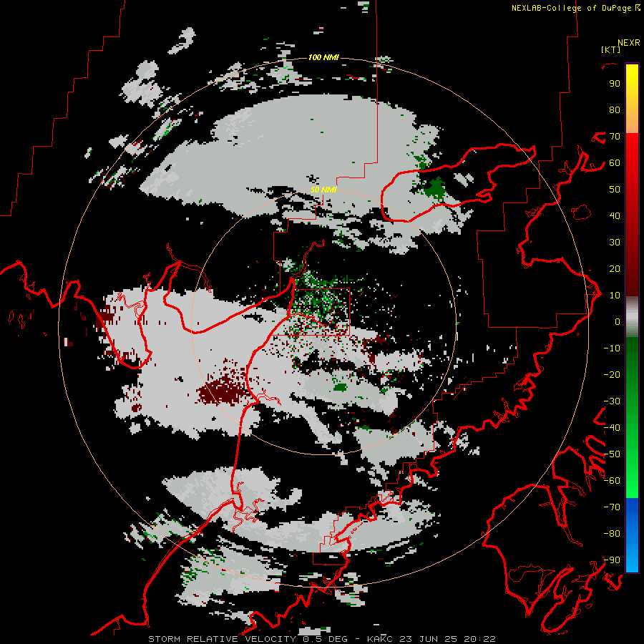Click the -90 value on the velocity scale
The image size is (644, 644).
(612, 560)
